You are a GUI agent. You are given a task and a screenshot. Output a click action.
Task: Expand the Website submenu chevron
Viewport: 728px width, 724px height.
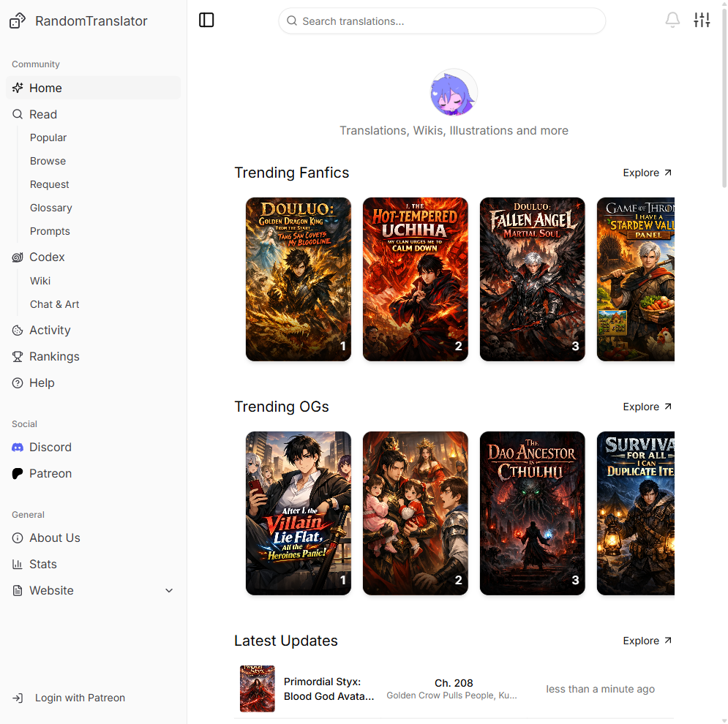[169, 591]
